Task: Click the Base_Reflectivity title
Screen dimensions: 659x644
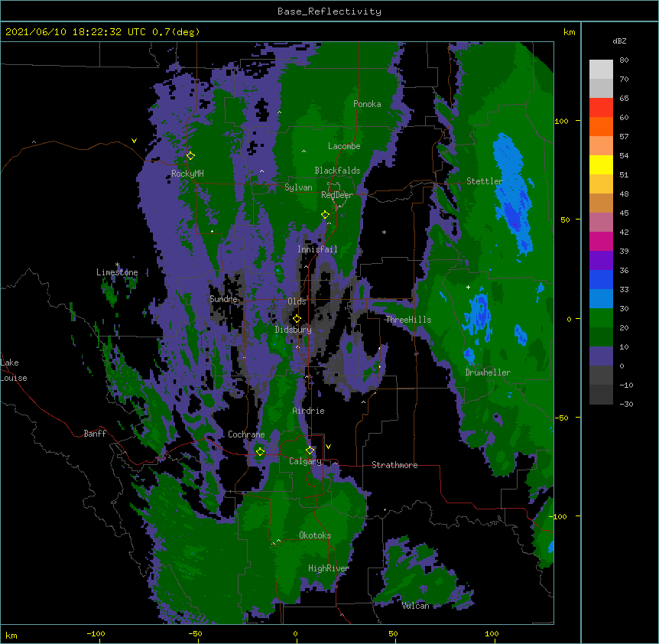Action: pos(329,11)
